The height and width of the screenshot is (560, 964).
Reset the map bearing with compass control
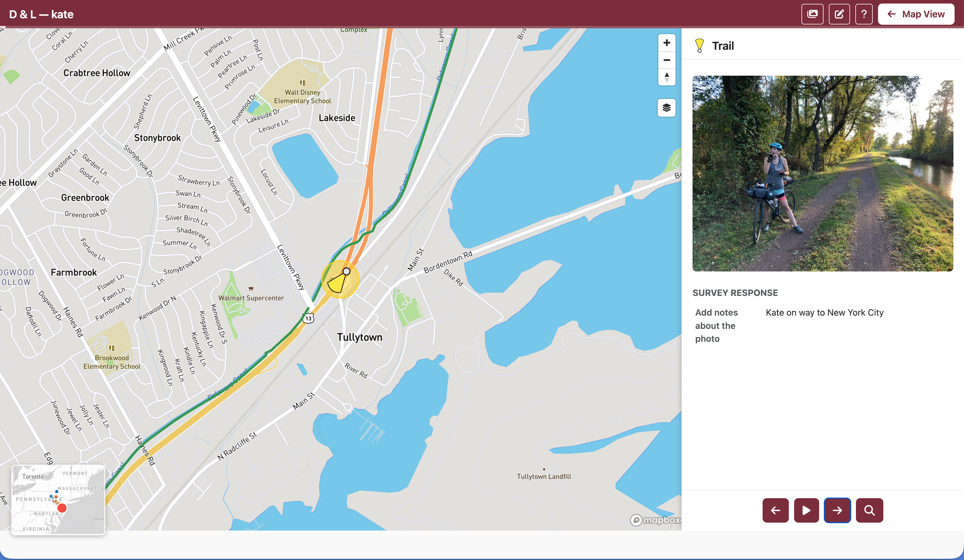coord(666,77)
